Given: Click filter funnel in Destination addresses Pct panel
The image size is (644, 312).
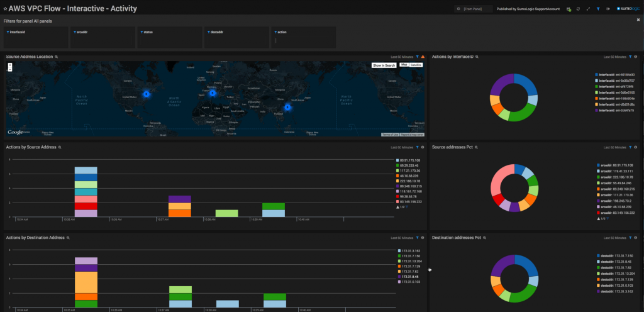Looking at the screenshot, I should [x=630, y=238].
